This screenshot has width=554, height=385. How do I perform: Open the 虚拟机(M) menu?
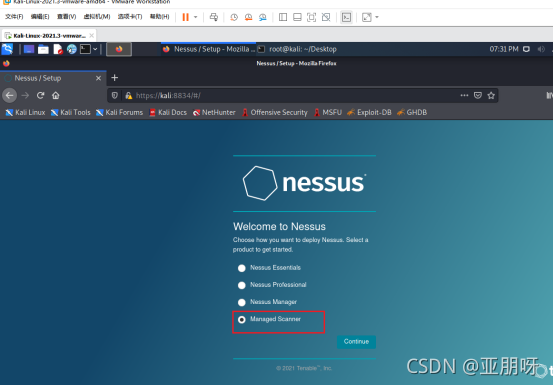tap(97, 17)
